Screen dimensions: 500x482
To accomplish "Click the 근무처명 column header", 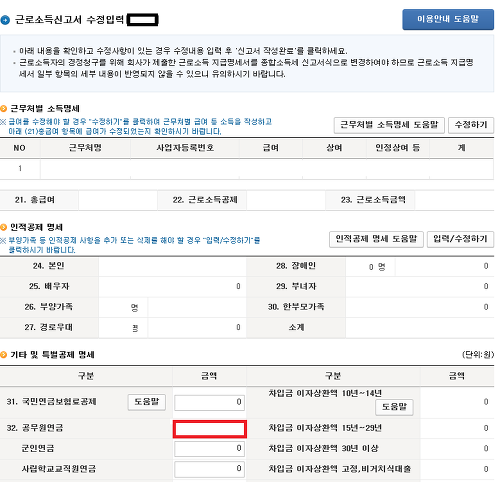I will 85,148.
